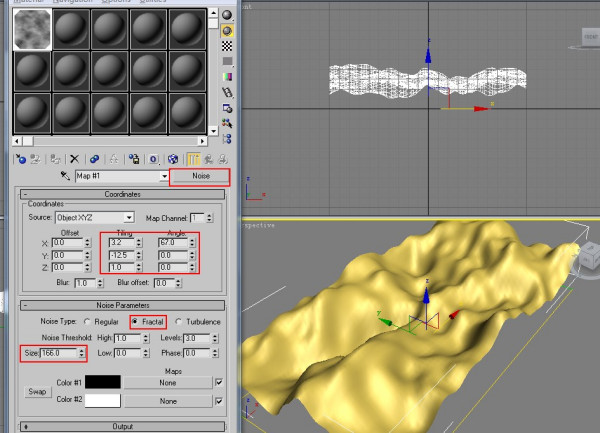Viewport: 600px width, 433px height.
Task: Click the X Tiling field showing 3.2
Action: (121, 243)
